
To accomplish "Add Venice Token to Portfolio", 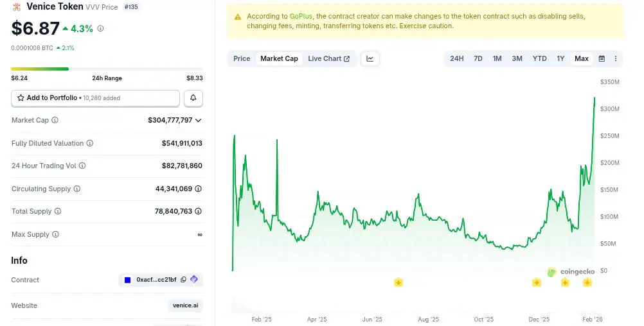I will coord(95,98).
